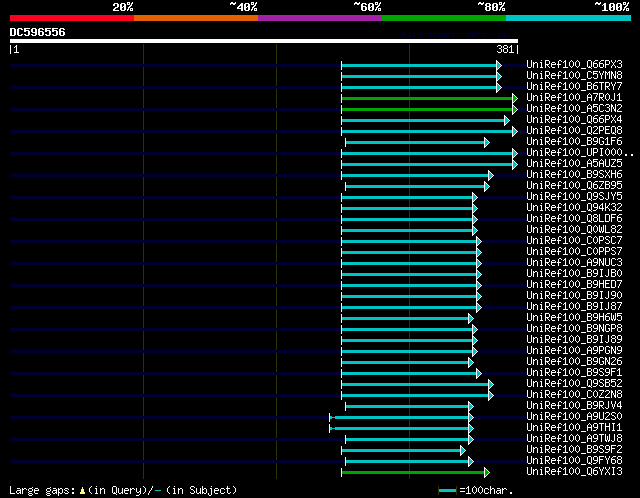
Task: Click the red 20% identity legend segment
Action: 72,18
